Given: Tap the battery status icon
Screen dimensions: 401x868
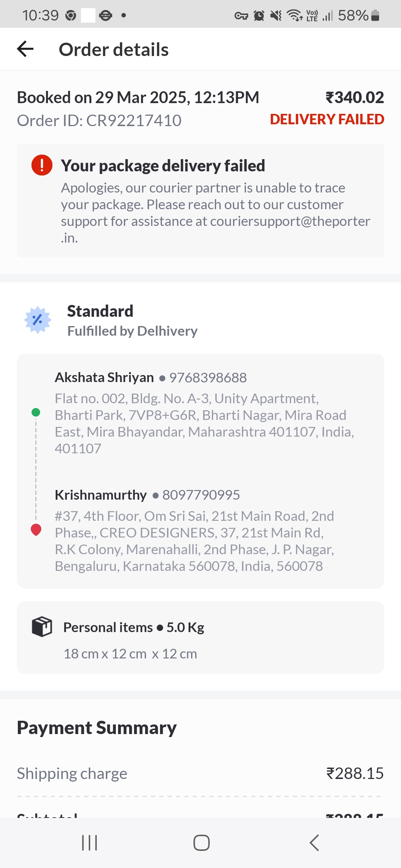Looking at the screenshot, I should [x=375, y=15].
